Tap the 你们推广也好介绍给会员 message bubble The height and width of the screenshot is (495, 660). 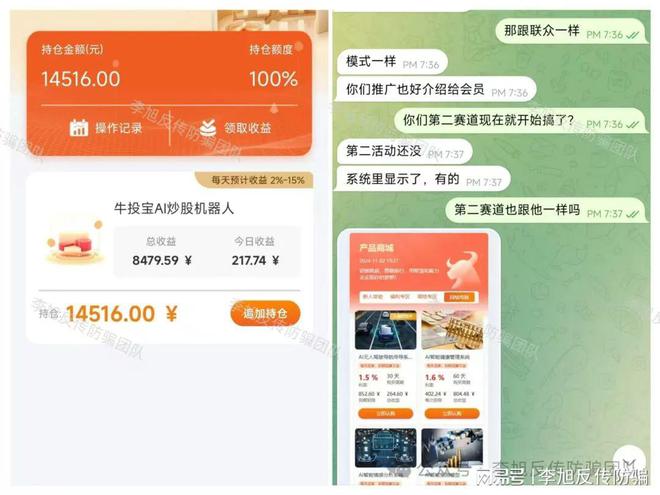point(436,89)
